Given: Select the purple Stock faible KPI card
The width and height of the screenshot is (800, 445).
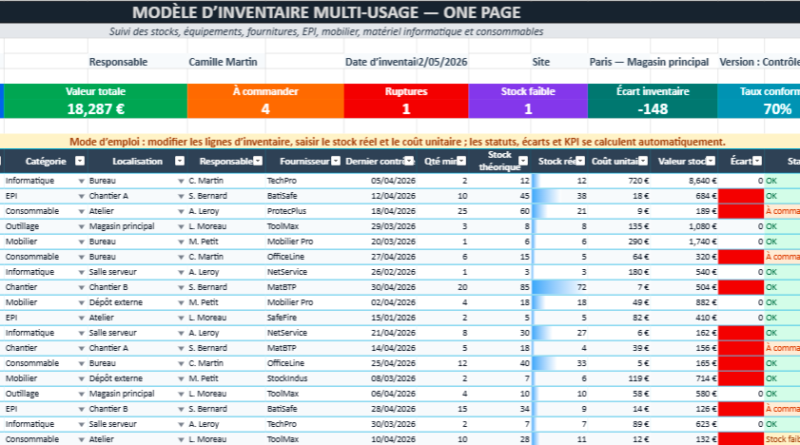Looking at the screenshot, I should pos(528,101).
